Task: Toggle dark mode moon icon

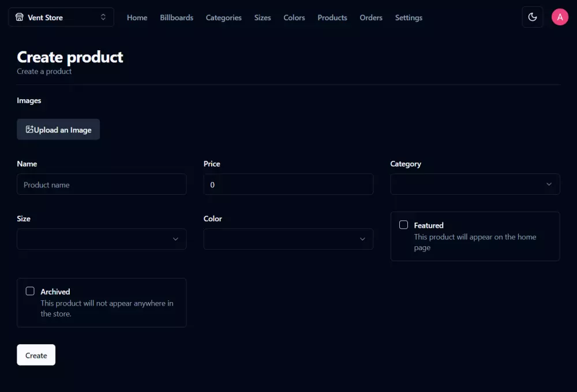Action: coord(532,17)
